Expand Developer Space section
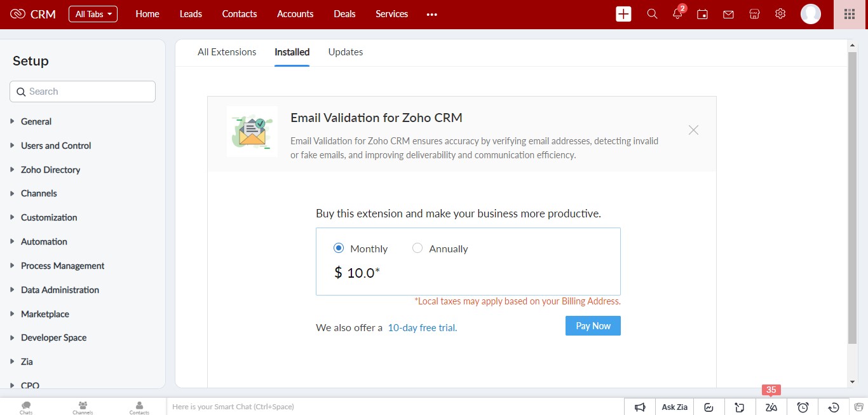The image size is (868, 415). point(53,337)
